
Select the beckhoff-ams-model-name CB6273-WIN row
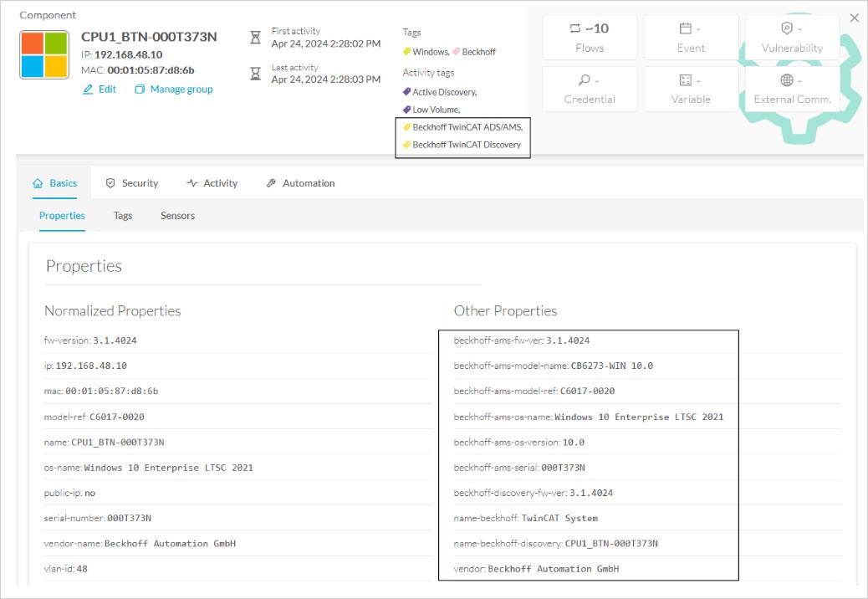tap(648, 366)
